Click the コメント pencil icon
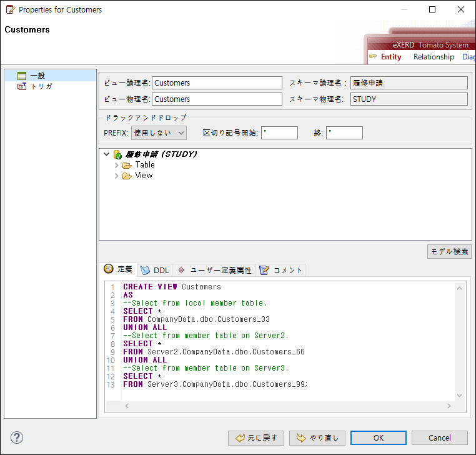 click(264, 270)
